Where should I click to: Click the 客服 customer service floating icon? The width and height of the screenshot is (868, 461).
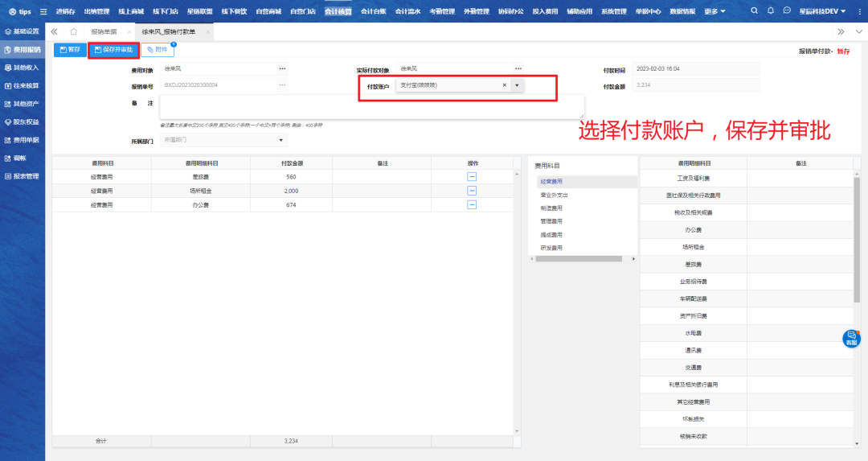coord(851,338)
